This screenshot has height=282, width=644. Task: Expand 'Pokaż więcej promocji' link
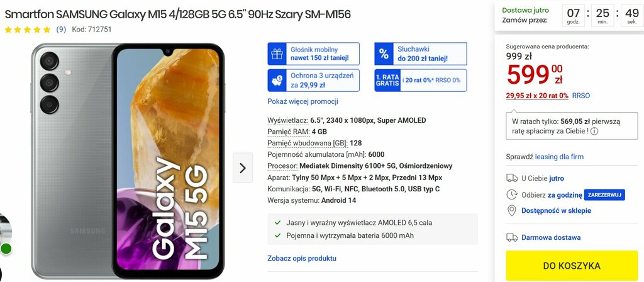click(303, 101)
